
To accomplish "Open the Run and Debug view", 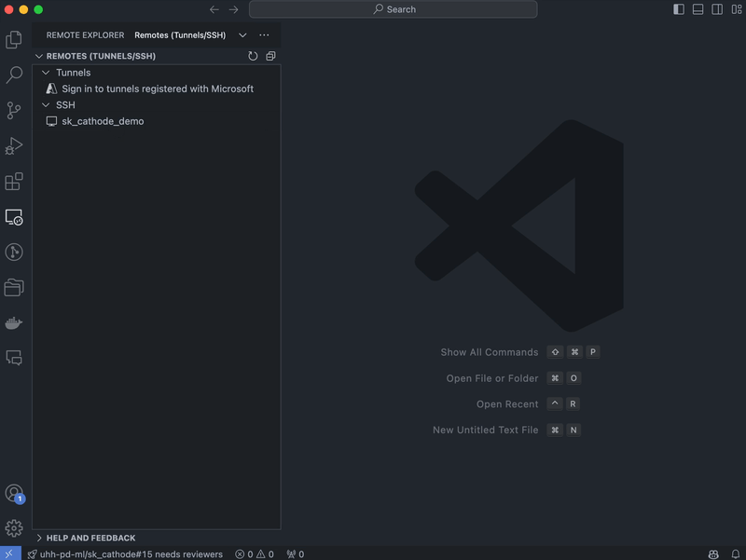I will [x=14, y=146].
